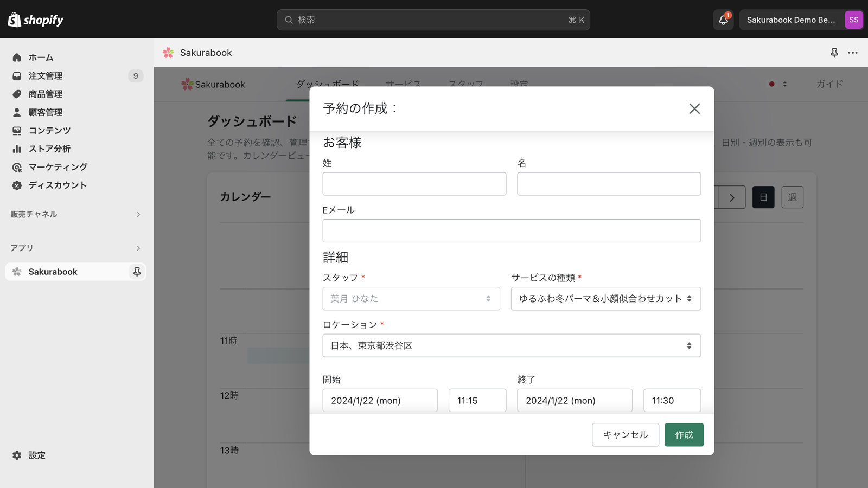Open the ロケーション dropdown
The height and width of the screenshot is (488, 868).
[x=512, y=345]
